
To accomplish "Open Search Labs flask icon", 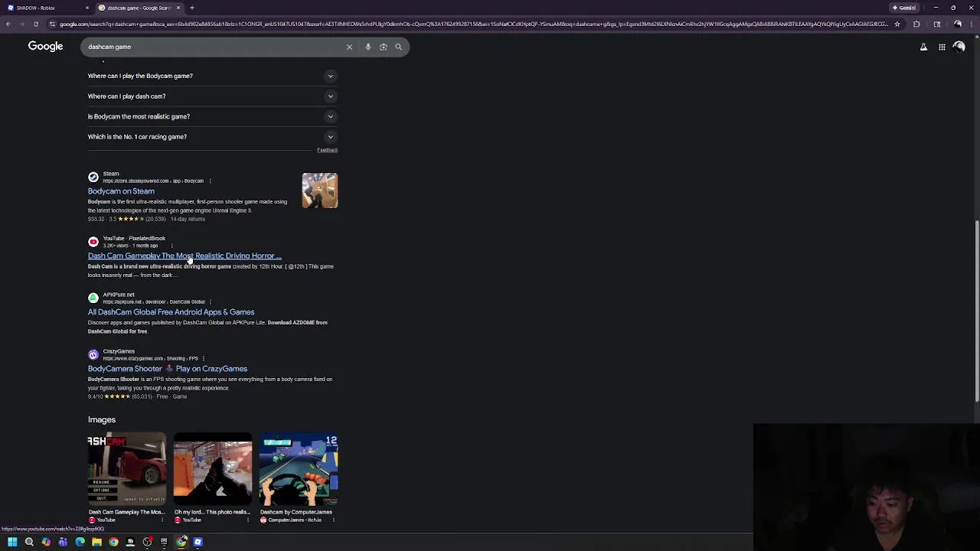I will click(x=923, y=47).
